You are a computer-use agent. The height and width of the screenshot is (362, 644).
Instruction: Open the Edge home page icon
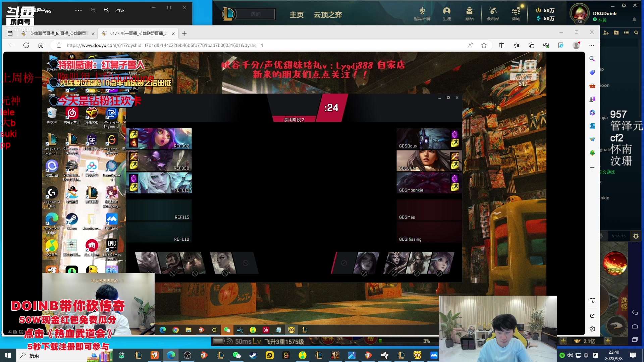(x=41, y=45)
